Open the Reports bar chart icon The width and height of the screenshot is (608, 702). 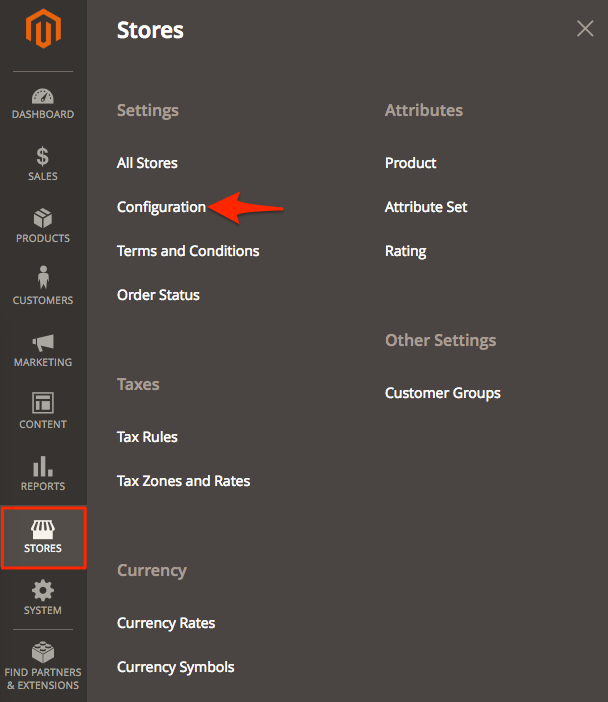click(x=43, y=466)
